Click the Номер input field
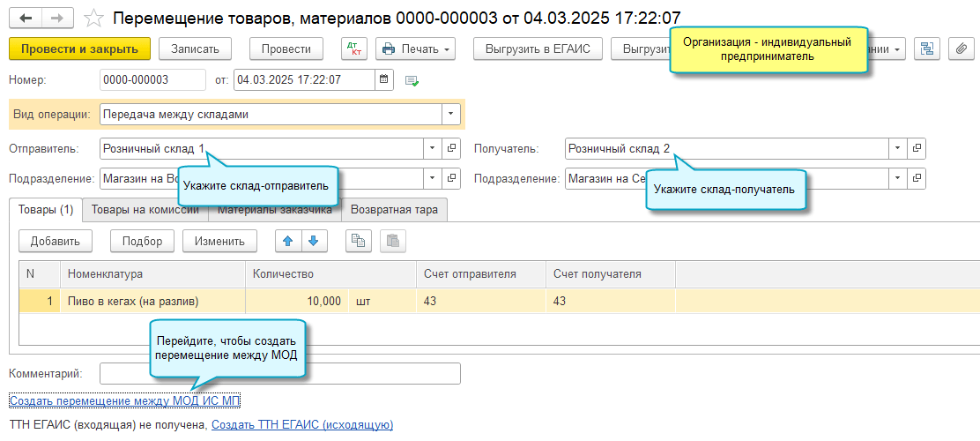The image size is (980, 441). (152, 80)
